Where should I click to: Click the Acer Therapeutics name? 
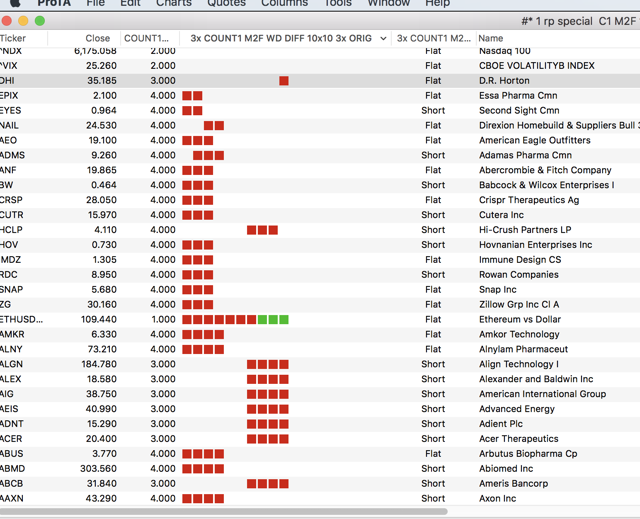coord(519,439)
